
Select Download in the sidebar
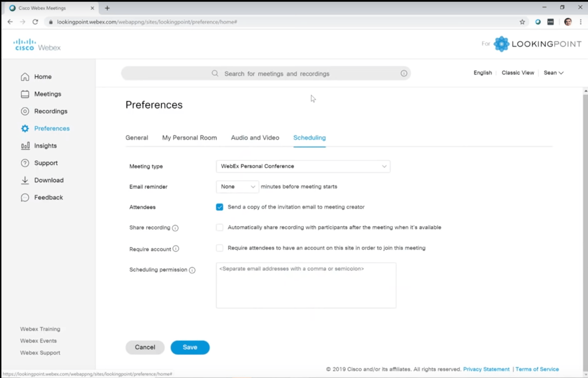tap(49, 180)
